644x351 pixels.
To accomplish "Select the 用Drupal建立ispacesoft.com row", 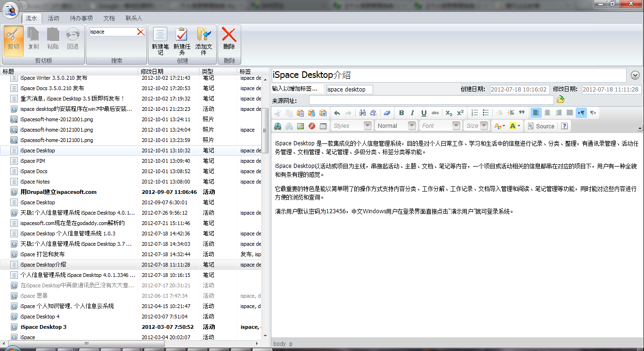I will click(x=131, y=192).
